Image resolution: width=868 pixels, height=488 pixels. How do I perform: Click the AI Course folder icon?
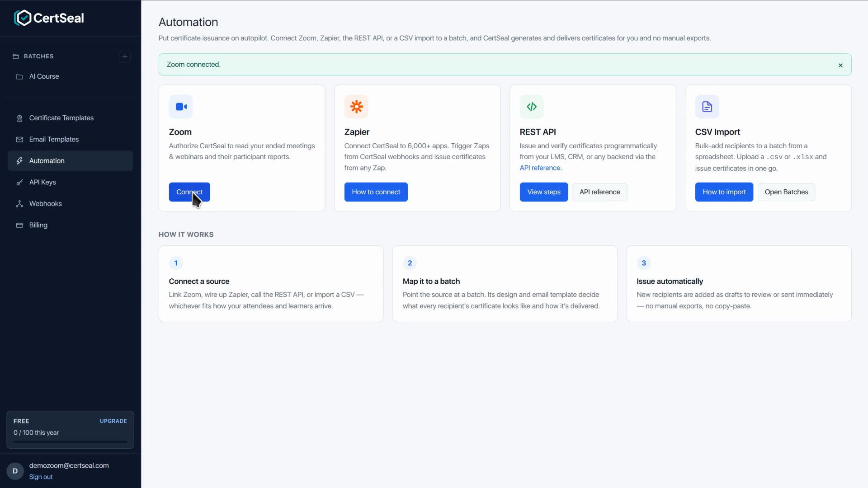[19, 77]
